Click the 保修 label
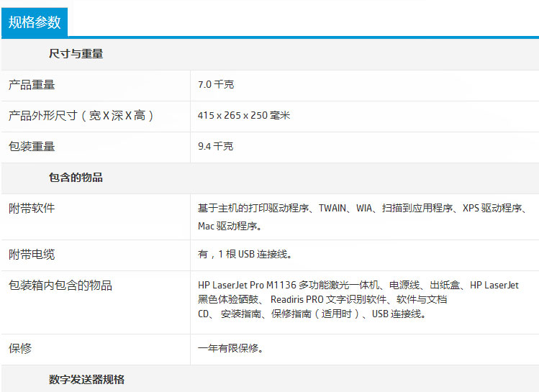The image size is (539, 392). click(x=20, y=349)
